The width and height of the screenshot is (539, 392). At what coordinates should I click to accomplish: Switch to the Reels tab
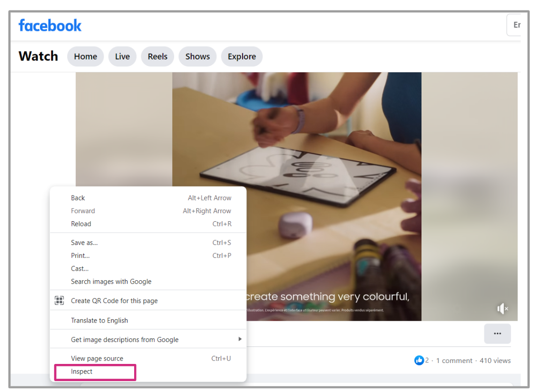coord(157,57)
